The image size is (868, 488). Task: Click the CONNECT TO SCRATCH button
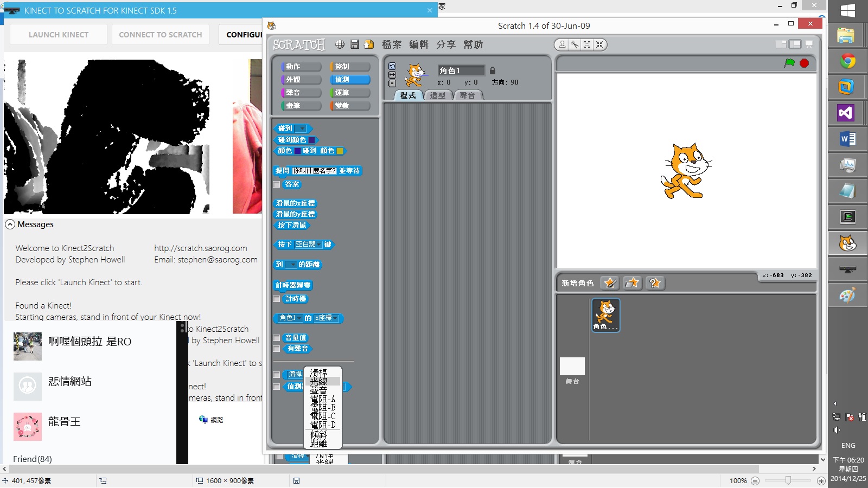click(x=160, y=35)
